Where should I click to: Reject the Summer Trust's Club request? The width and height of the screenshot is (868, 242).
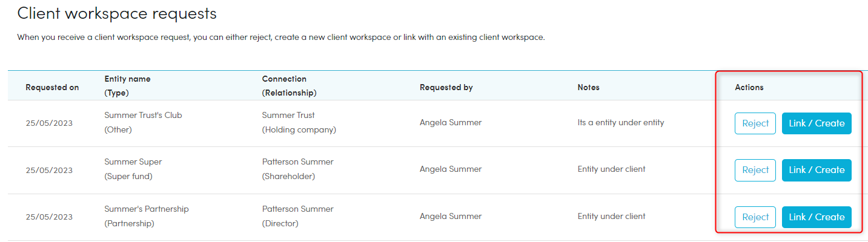pyautogui.click(x=755, y=123)
